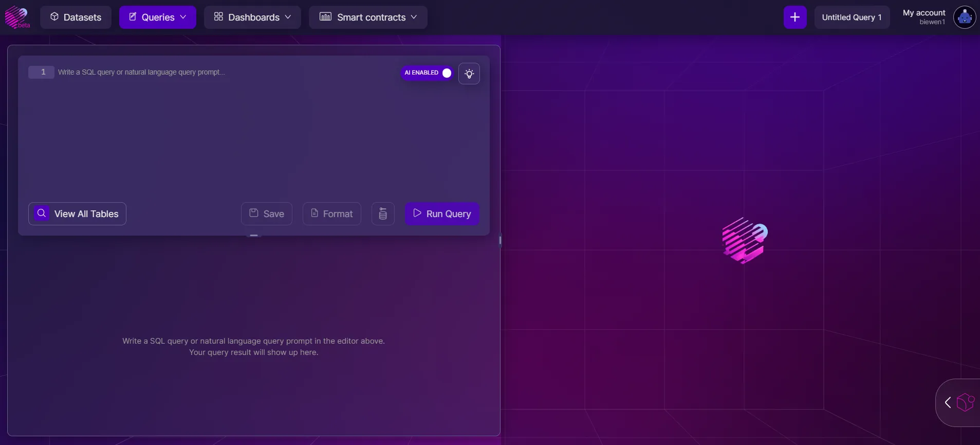Image resolution: width=980 pixels, height=445 pixels.
Task: Click the database icon next to Format
Action: pyautogui.click(x=383, y=214)
